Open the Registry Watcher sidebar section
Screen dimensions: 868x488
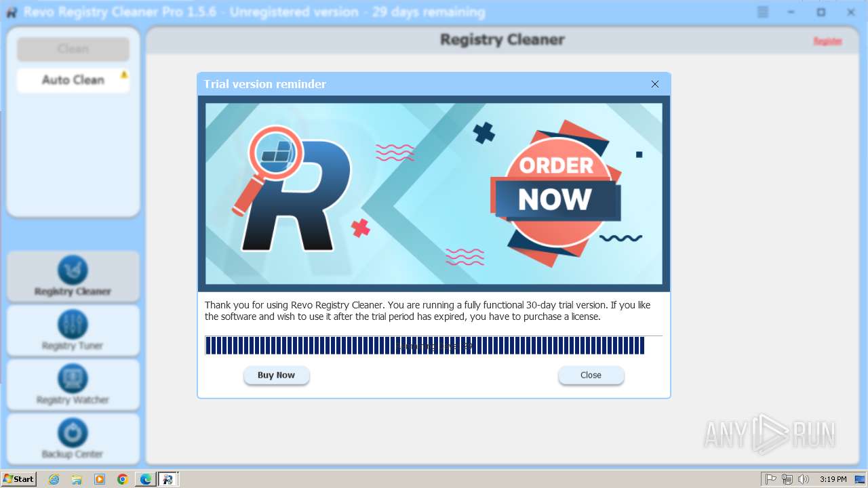73,385
